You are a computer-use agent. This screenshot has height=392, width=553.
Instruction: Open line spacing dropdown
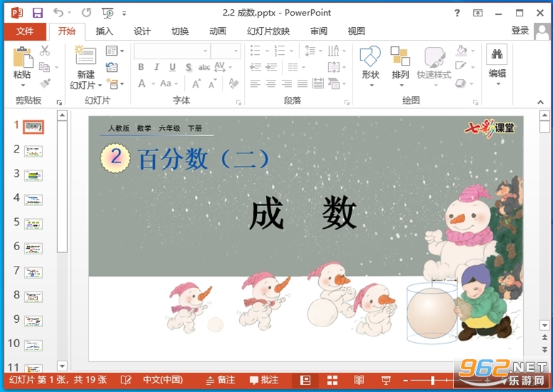(313, 51)
